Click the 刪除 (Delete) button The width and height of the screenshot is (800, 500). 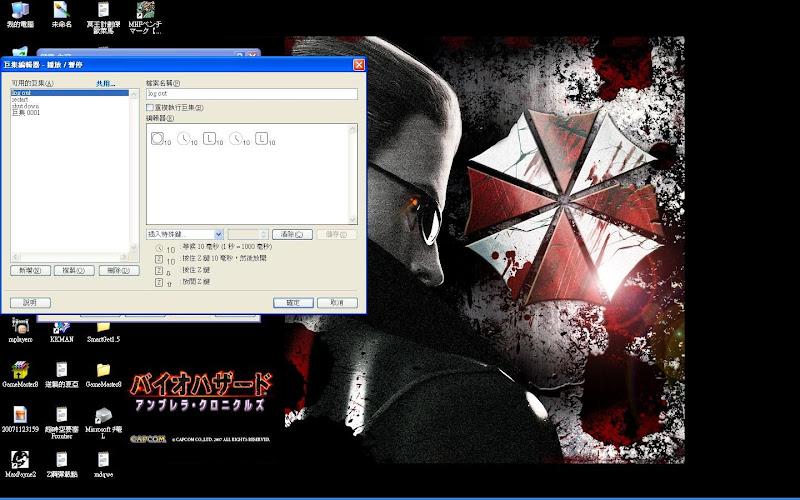click(119, 270)
